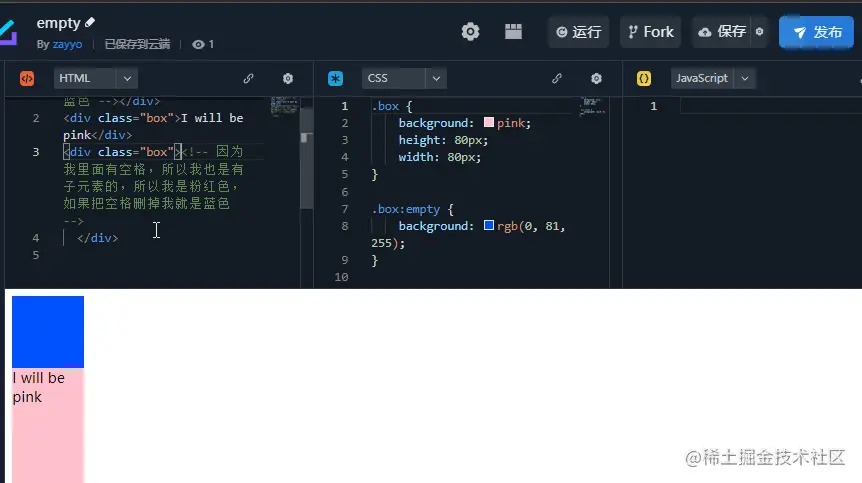Fork this snippet

(x=651, y=32)
